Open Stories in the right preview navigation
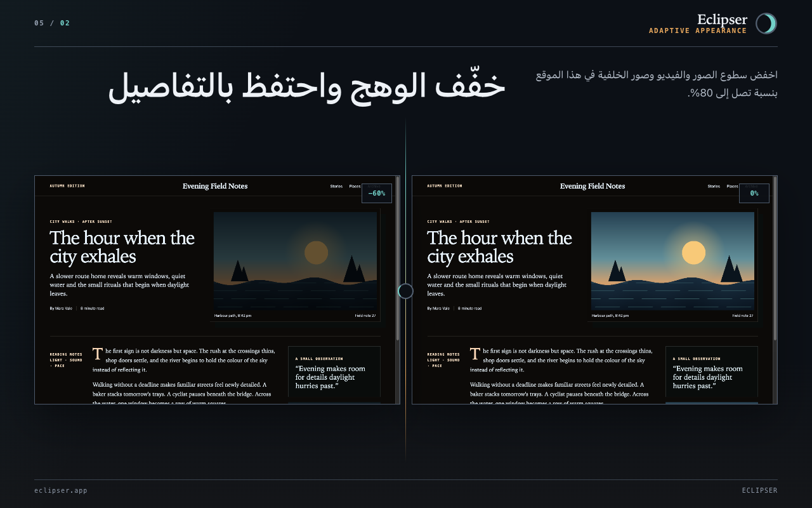The height and width of the screenshot is (508, 812). [714, 186]
